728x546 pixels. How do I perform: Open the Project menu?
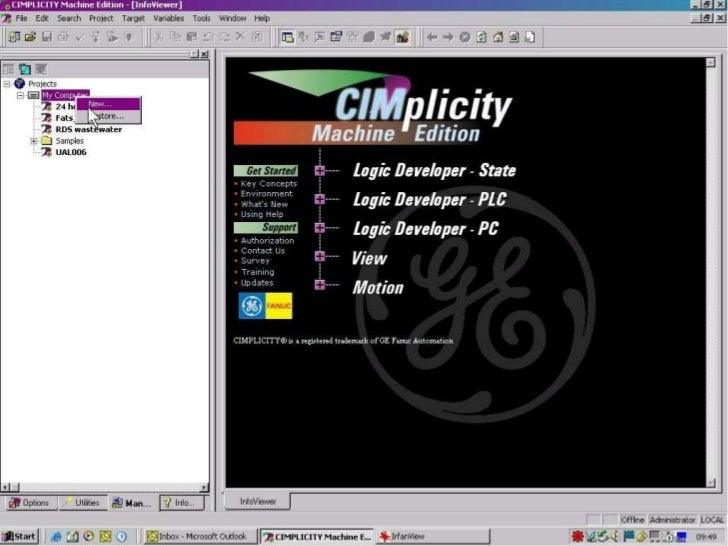tap(101, 18)
